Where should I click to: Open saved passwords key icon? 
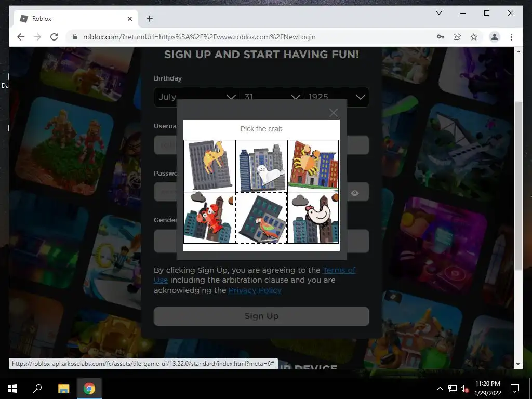(441, 37)
